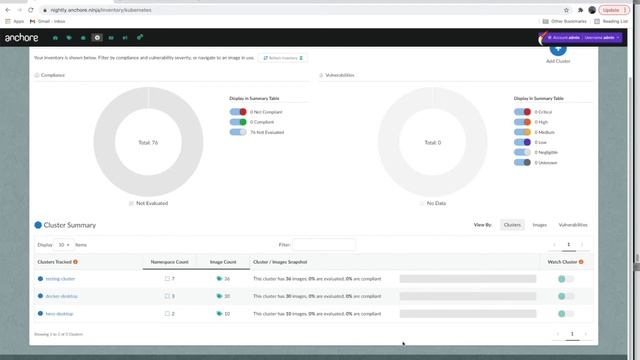Image resolution: width=640 pixels, height=360 pixels.
Task: Bookmark this page with the star icon
Action: [566, 10]
